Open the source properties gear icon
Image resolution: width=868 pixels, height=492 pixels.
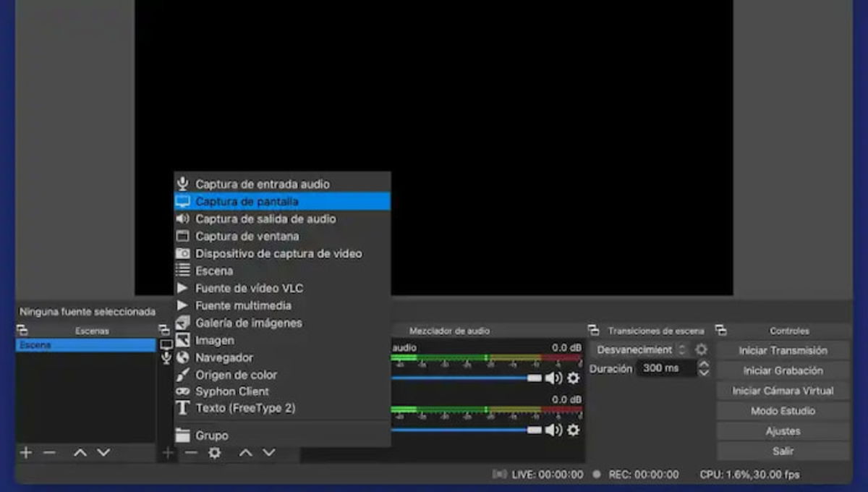point(214,452)
